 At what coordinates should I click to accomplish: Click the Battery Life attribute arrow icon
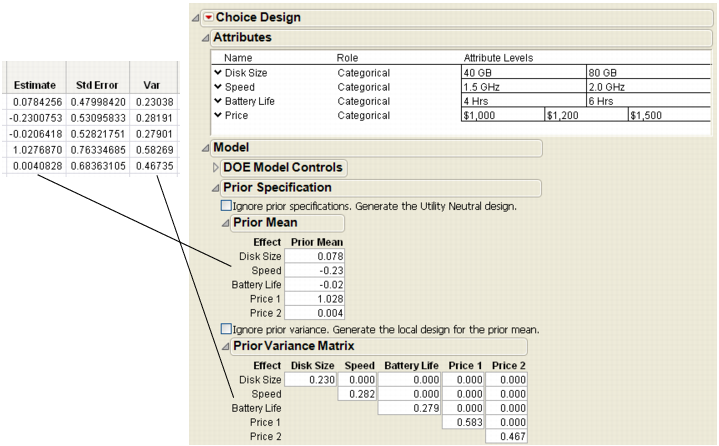pos(217,101)
